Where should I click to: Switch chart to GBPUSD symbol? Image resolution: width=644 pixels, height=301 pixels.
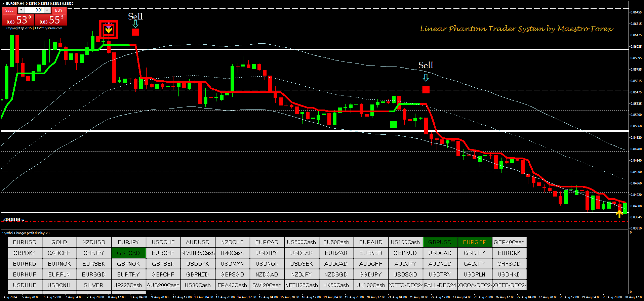[x=440, y=242]
